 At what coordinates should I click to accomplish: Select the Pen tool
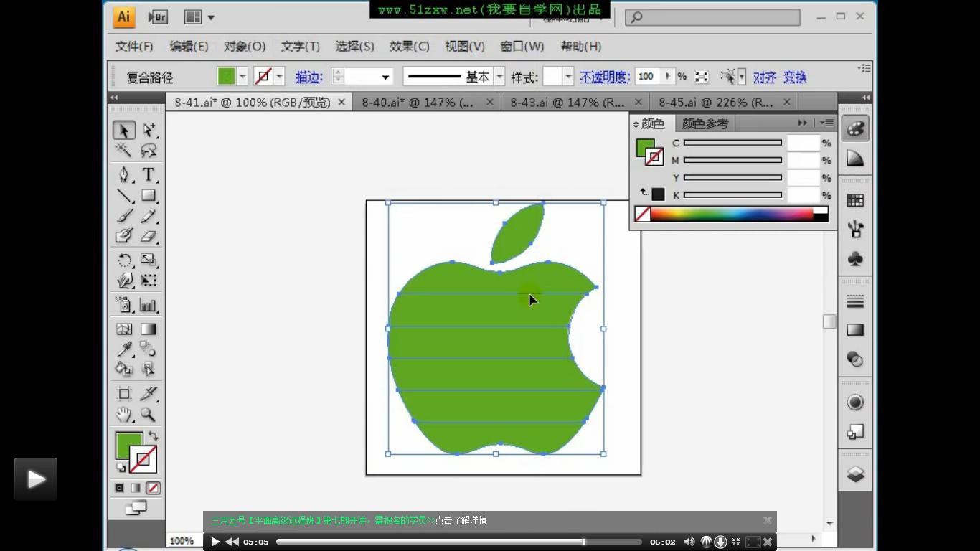tap(124, 174)
